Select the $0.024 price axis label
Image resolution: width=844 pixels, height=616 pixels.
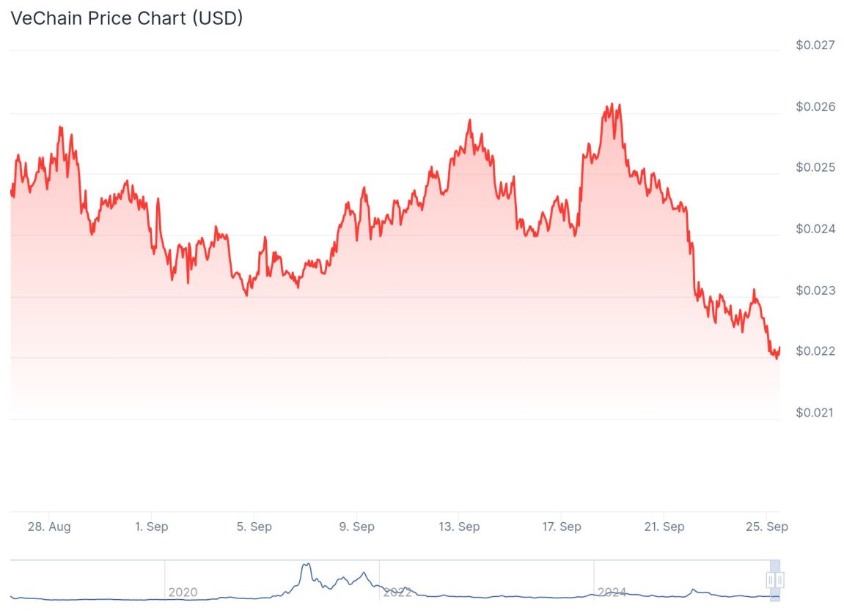pyautogui.click(x=815, y=230)
